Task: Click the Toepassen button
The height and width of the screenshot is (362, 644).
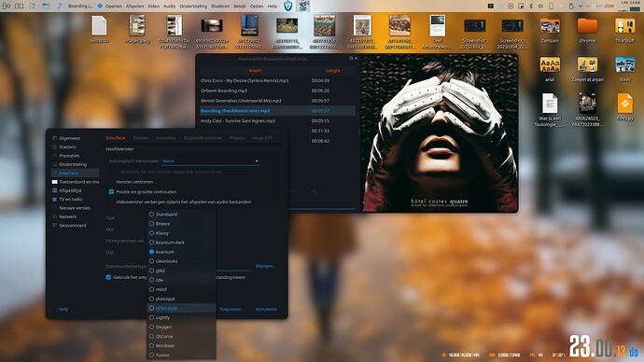Action: tap(231, 309)
